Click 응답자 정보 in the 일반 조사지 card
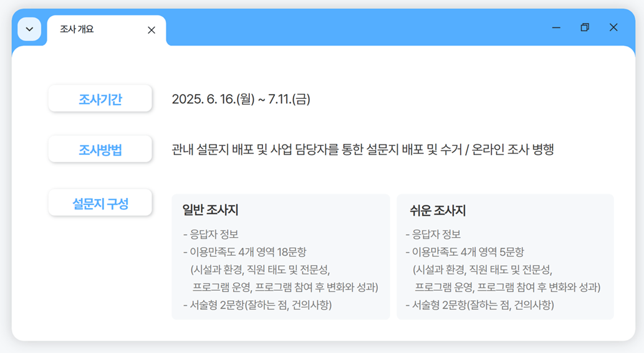 [211, 235]
